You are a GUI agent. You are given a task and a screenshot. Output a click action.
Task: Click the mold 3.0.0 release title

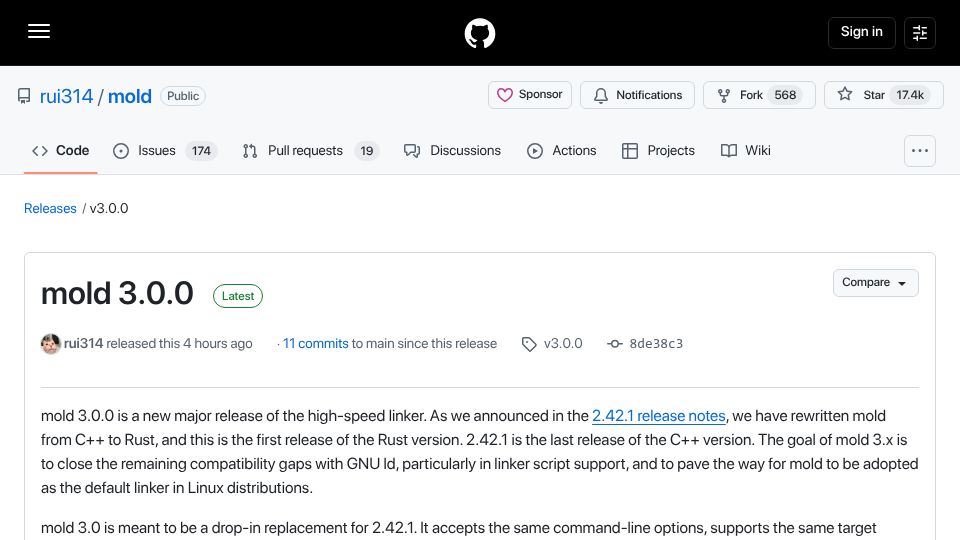point(117,293)
